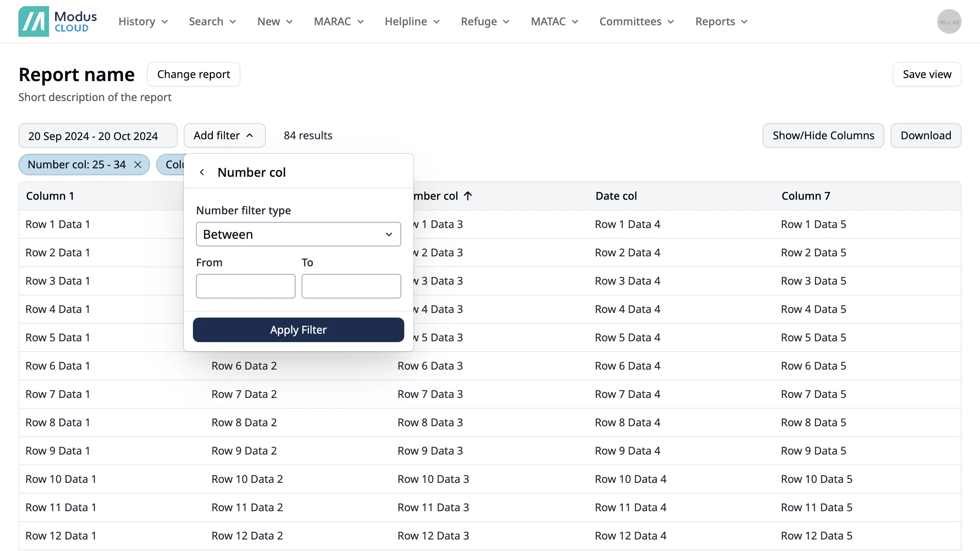The image size is (980, 551).
Task: Click the sort arrow on Number col header
Action: (x=468, y=196)
